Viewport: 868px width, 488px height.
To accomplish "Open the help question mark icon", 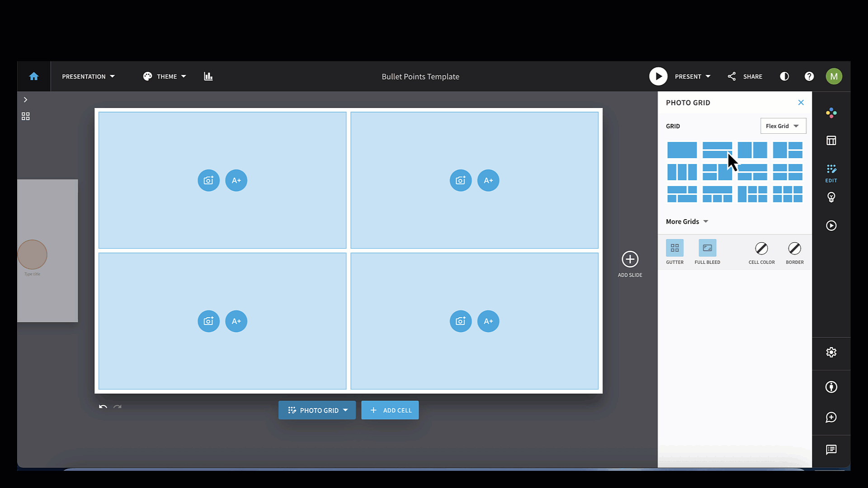I will 809,76.
